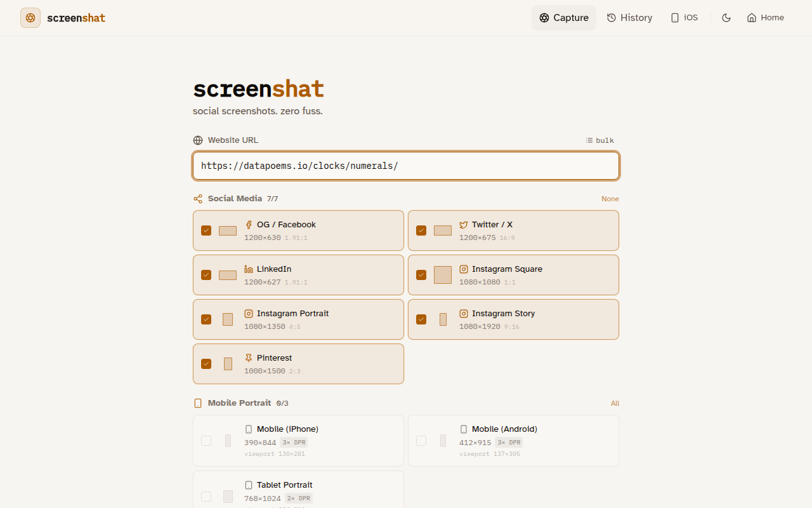Screen dimensions: 812x508
Task: Check Tablet Portrait checkbox
Action: (x=206, y=497)
